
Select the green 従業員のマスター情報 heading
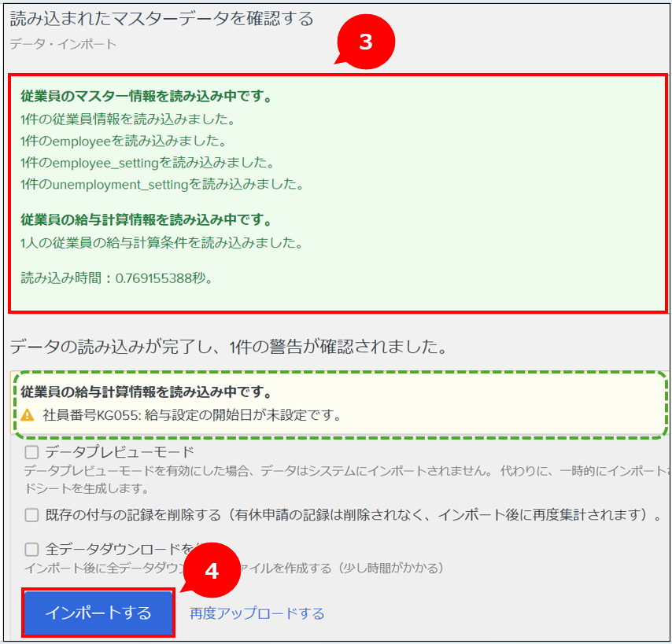pos(146,98)
